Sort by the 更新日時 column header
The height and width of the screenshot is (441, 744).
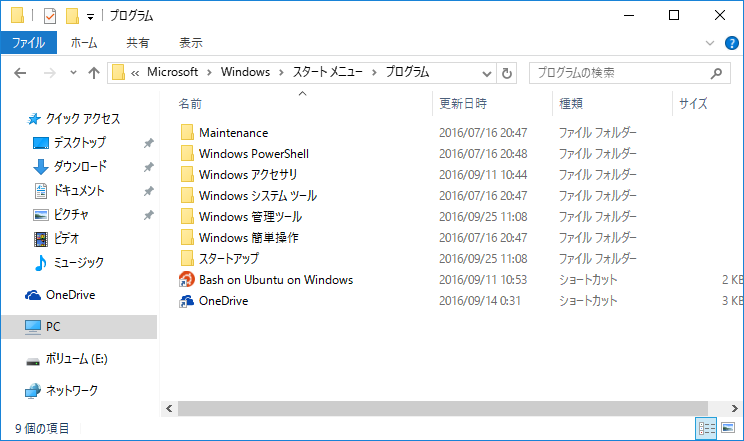(463, 103)
